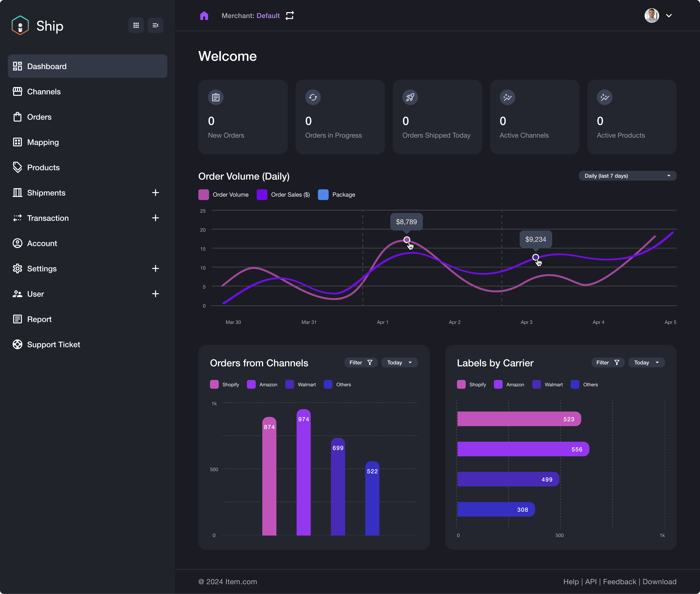Go to Support Ticket page
The width and height of the screenshot is (700, 594).
pos(53,345)
